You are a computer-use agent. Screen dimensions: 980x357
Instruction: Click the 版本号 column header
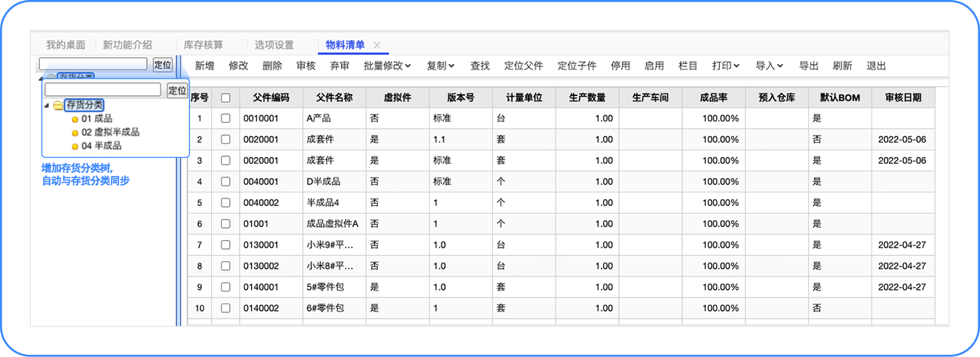461,97
